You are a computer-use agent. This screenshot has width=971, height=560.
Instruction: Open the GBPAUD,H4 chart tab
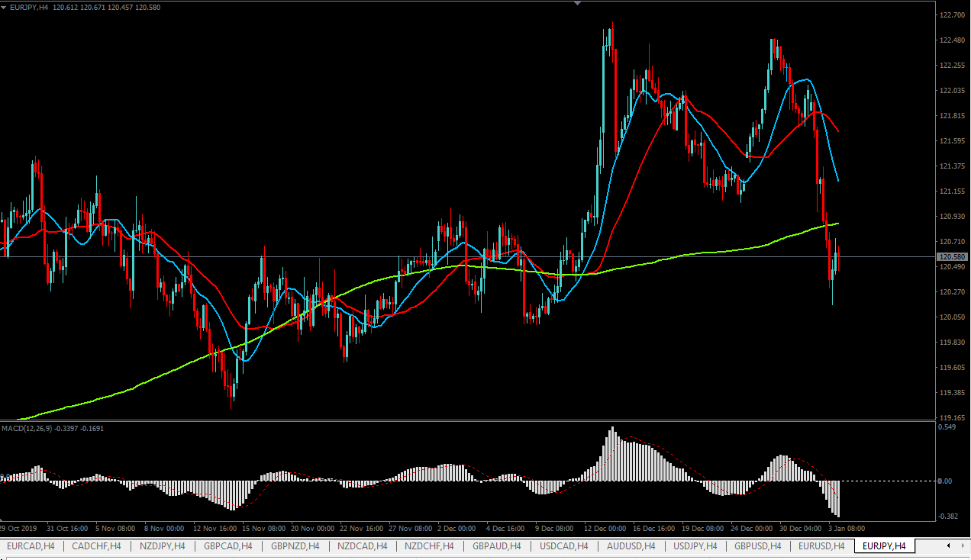[496, 546]
